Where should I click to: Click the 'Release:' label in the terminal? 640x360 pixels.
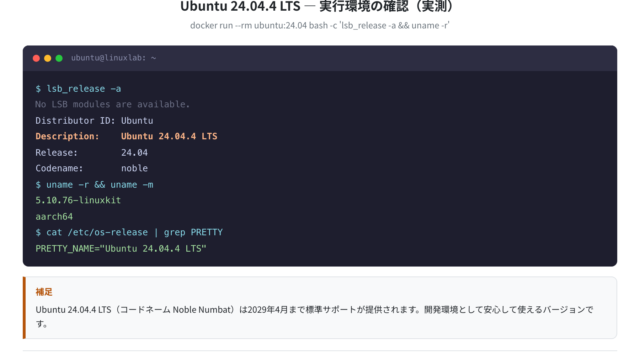(x=56, y=153)
